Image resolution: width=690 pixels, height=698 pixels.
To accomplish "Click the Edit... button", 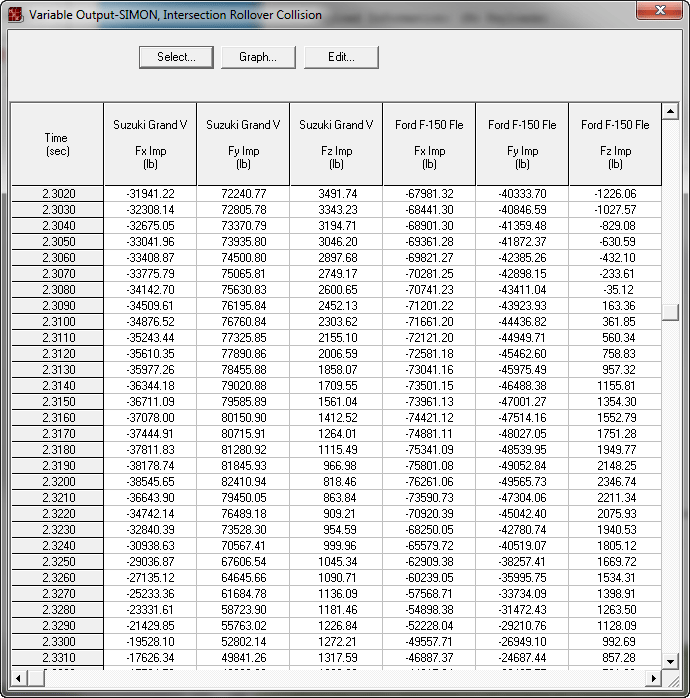I will click(x=341, y=57).
